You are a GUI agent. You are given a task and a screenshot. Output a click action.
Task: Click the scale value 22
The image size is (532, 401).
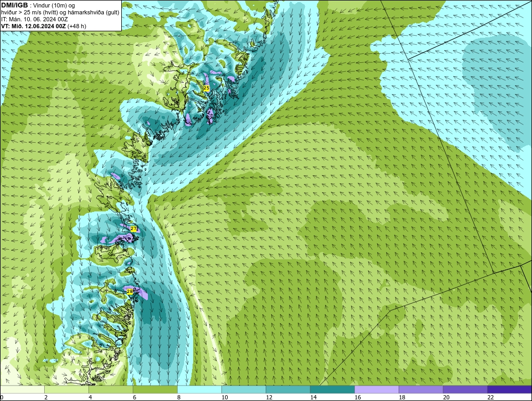[x=491, y=398]
